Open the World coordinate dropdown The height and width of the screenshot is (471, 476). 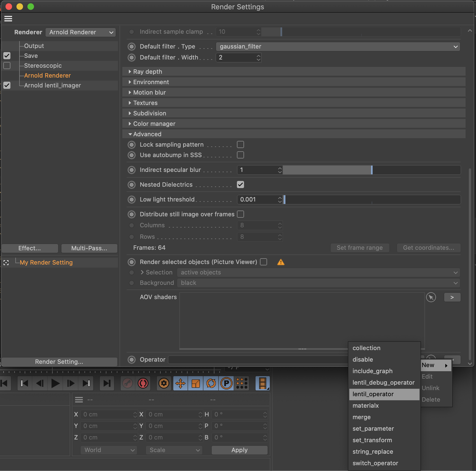109,450
